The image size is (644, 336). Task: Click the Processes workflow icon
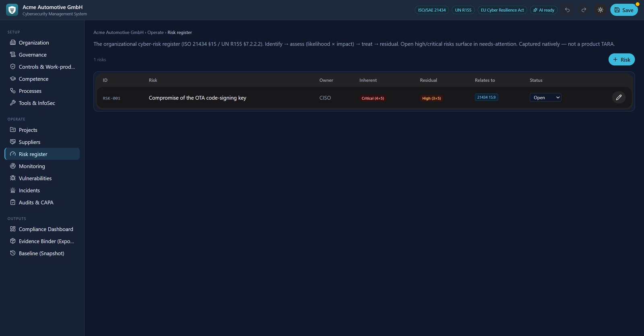[13, 91]
